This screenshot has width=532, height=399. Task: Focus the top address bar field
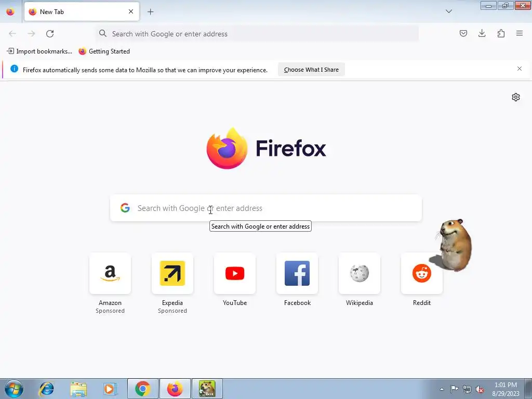(258, 34)
